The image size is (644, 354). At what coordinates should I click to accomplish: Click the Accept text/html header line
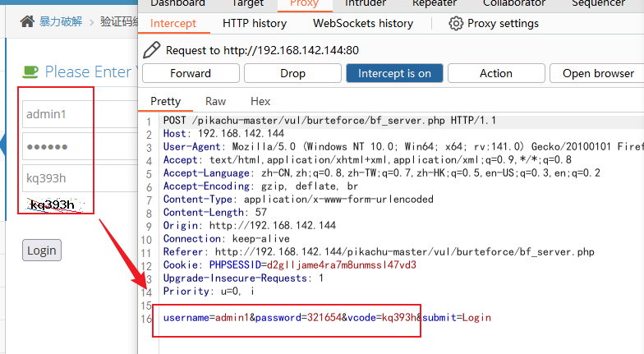point(367,159)
